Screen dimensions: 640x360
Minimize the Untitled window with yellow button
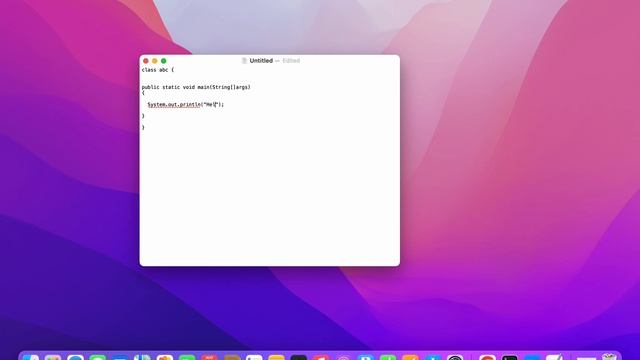155,61
